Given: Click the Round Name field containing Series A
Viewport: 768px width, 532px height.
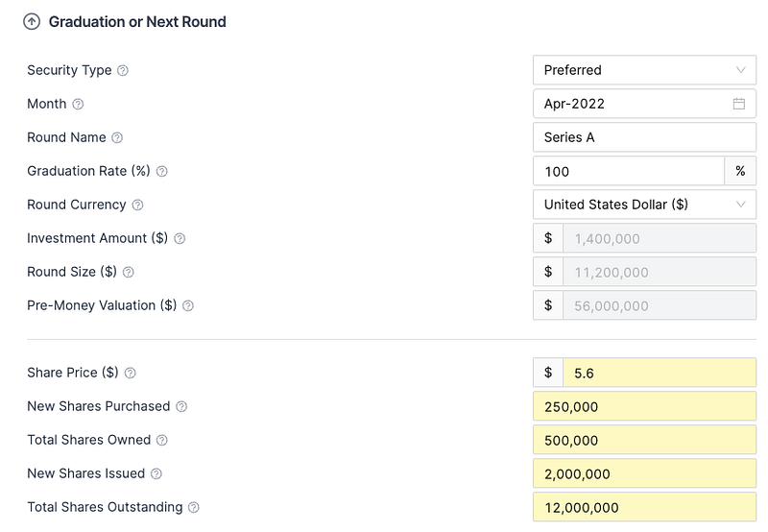Looking at the screenshot, I should 644,137.
